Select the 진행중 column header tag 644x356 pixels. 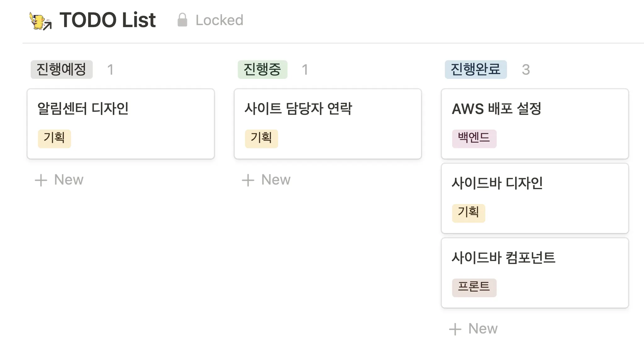(x=262, y=69)
